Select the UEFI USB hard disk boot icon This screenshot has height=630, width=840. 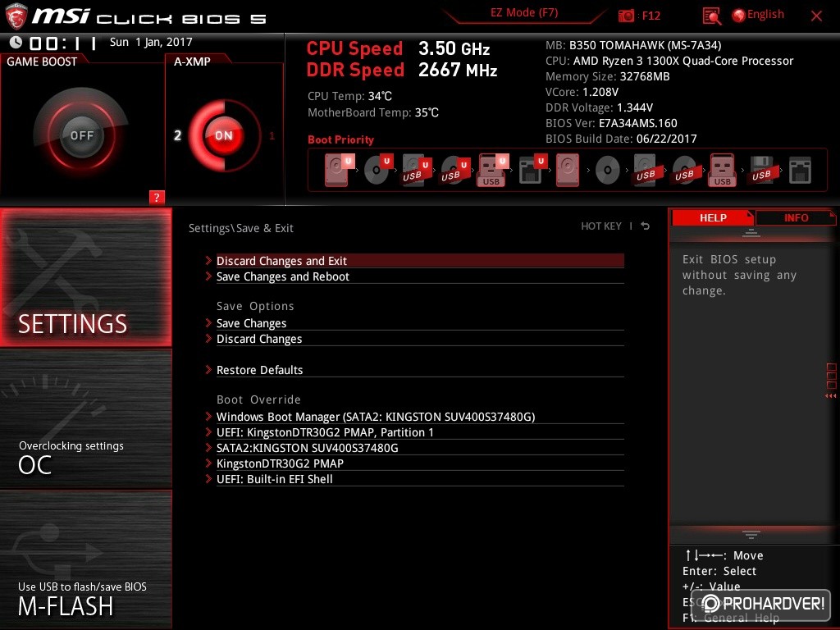[417, 170]
